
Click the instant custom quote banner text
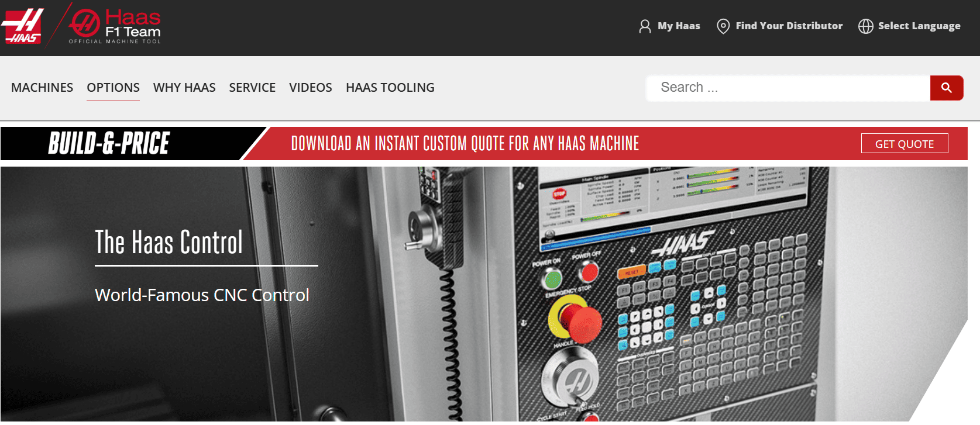click(465, 144)
